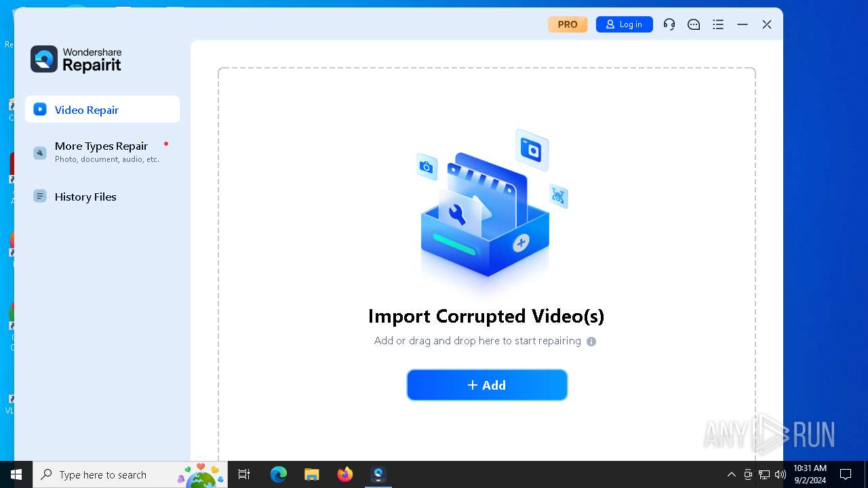This screenshot has width=868, height=488.
Task: Click the Wondershare Repairit logo
Action: click(x=76, y=59)
